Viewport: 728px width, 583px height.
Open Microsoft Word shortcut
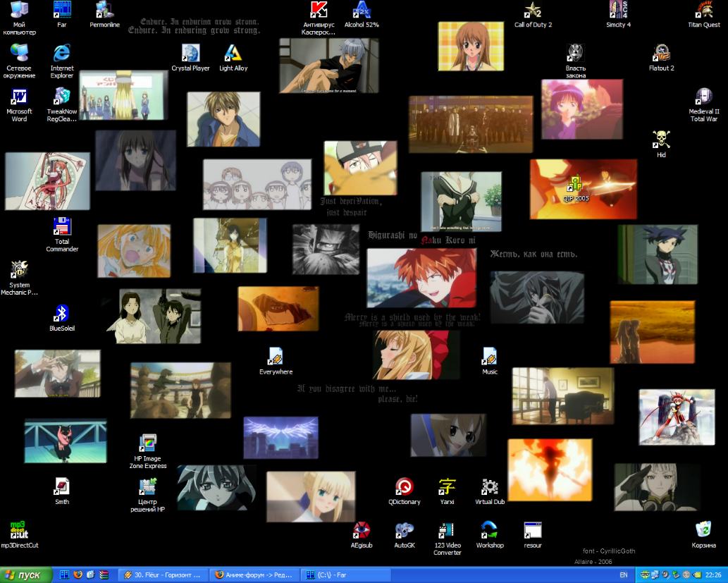pyautogui.click(x=19, y=105)
